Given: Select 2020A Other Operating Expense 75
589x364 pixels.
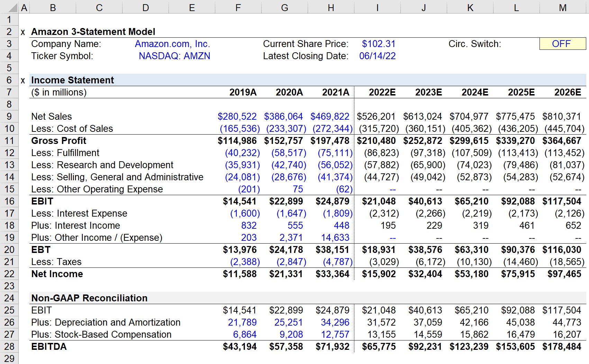Looking at the screenshot, I should tap(298, 189).
